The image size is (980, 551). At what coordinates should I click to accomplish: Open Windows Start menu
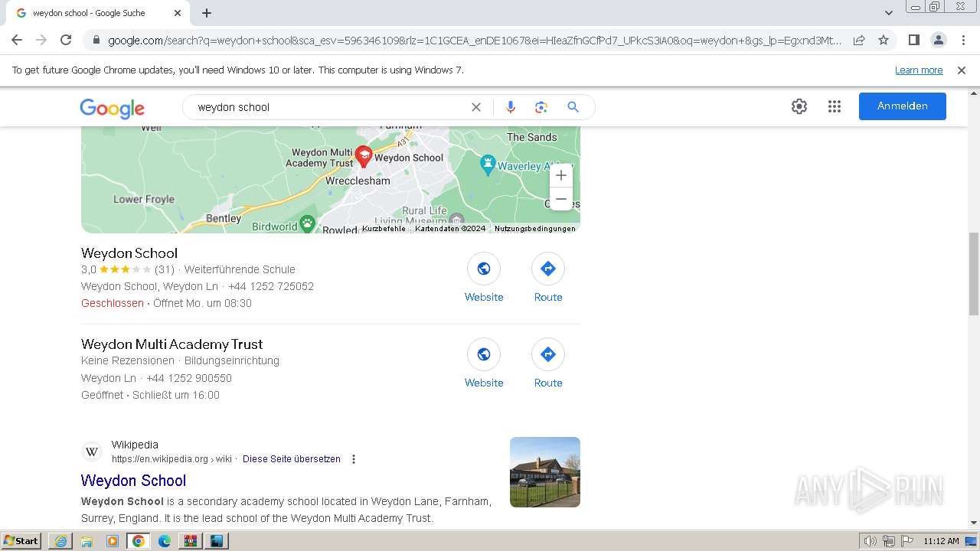(x=21, y=541)
